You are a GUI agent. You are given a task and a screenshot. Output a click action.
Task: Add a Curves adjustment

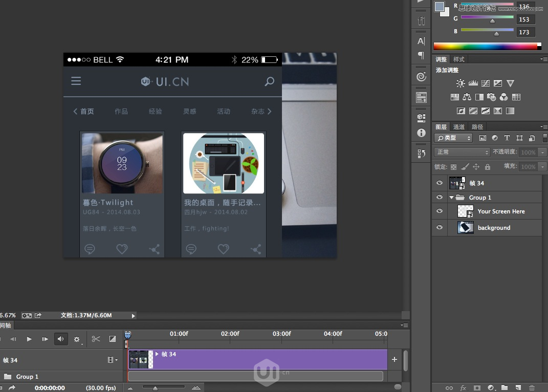[x=485, y=83]
